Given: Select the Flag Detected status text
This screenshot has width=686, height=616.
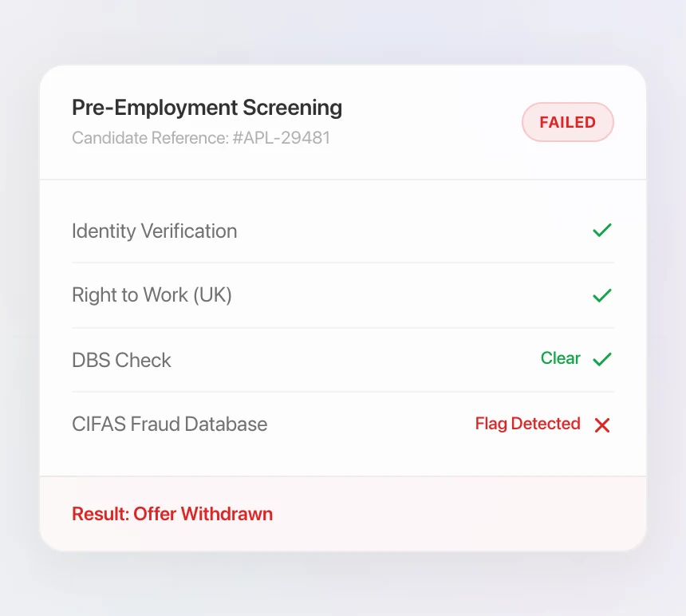Looking at the screenshot, I should pos(527,424).
